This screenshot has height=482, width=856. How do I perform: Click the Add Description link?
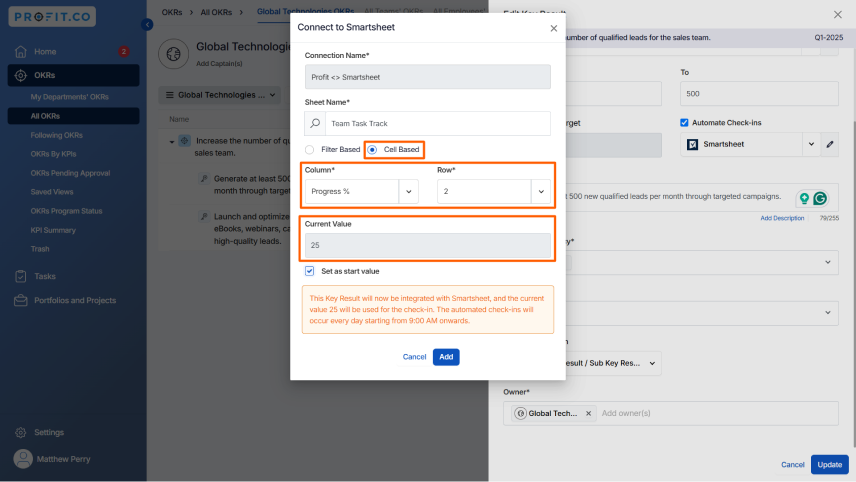(x=782, y=218)
